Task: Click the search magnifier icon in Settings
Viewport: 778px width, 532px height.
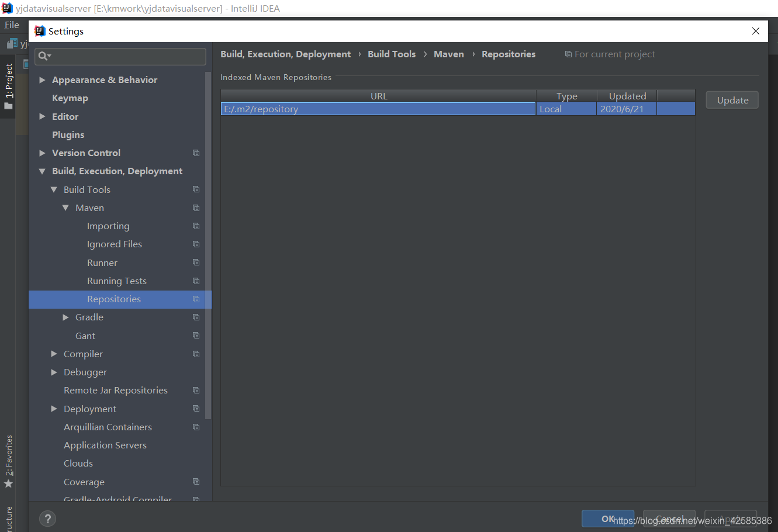Action: [43, 56]
